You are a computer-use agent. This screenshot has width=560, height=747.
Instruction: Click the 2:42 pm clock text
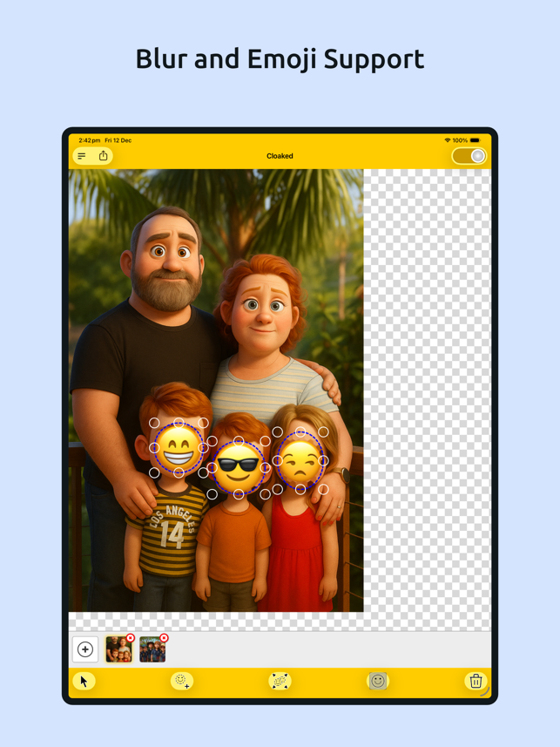[90, 140]
